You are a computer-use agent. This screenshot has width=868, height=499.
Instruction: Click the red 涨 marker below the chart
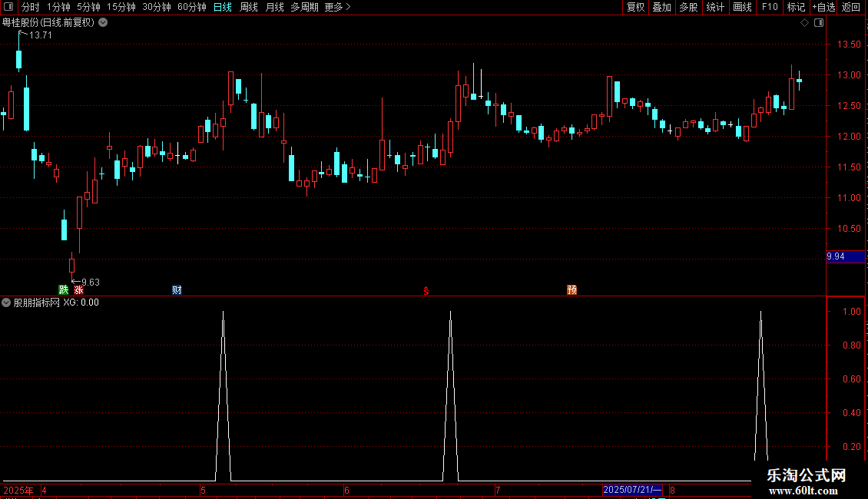[x=78, y=290]
